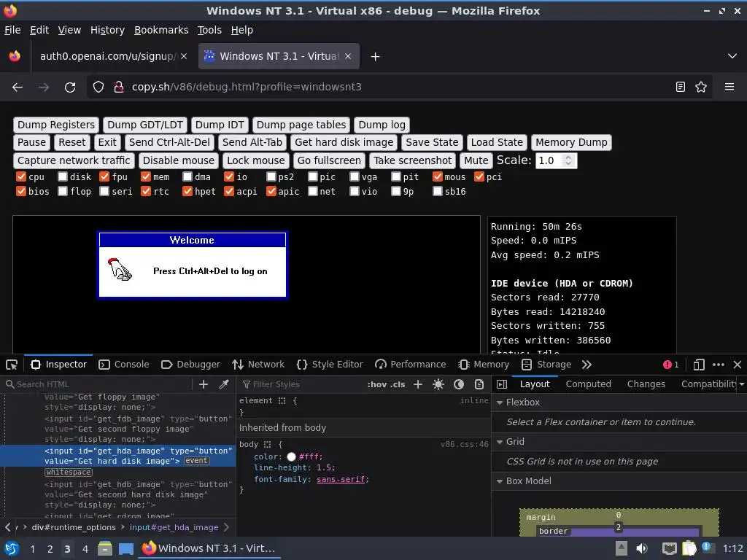
Task: Collapse the Grid section
Action: tap(500, 442)
